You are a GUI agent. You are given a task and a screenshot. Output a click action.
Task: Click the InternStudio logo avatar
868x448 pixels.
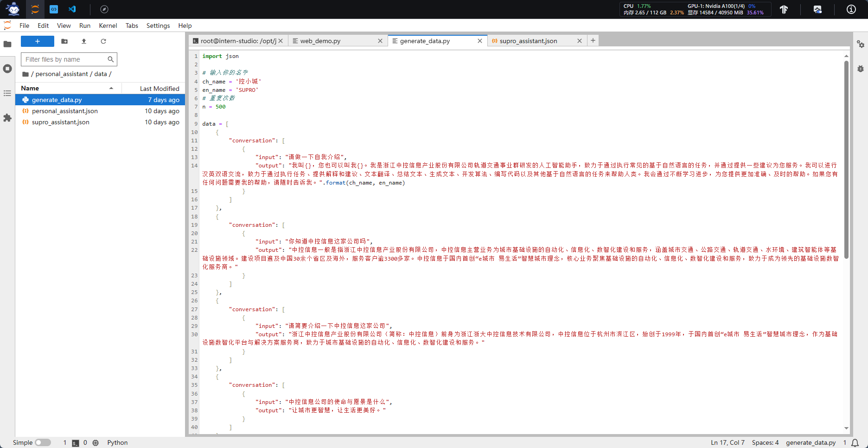(x=13, y=9)
